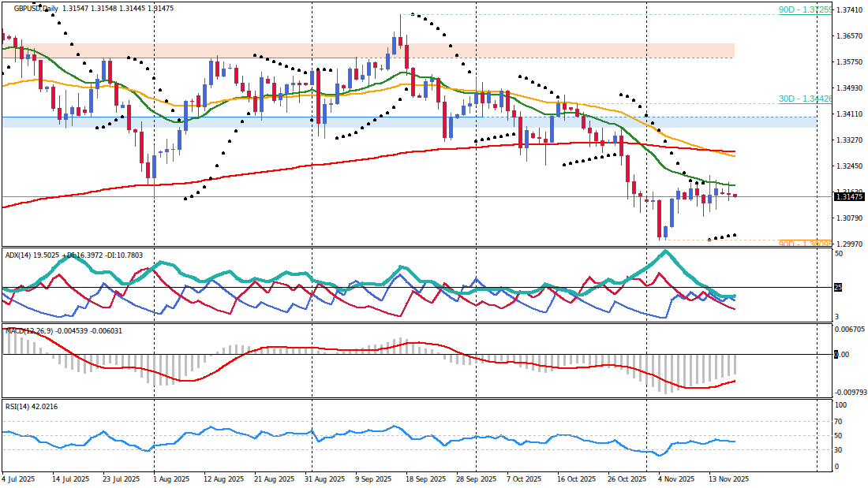
Task: Click the 1.30790 price axis value
Action: point(850,218)
